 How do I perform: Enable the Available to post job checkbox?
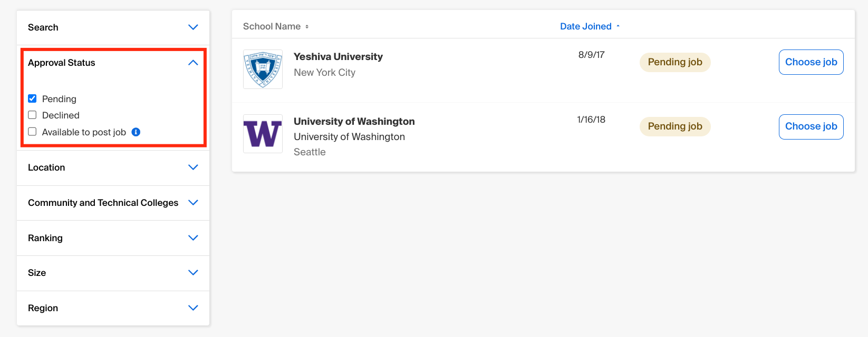point(32,132)
